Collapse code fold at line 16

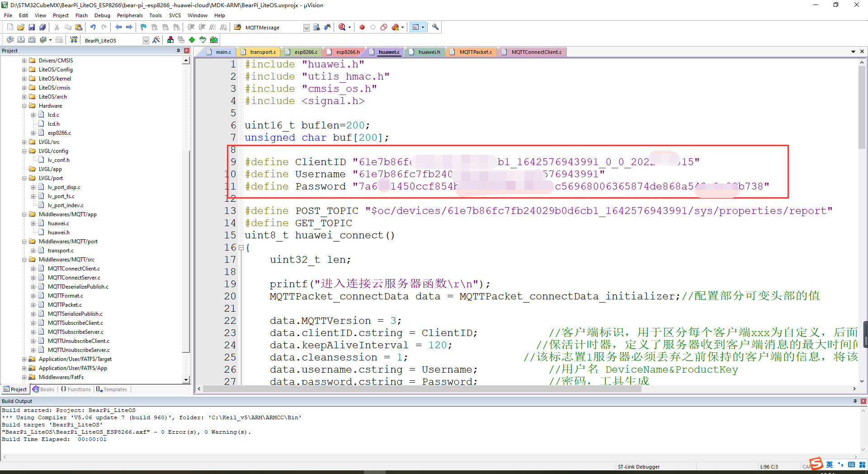(241, 248)
